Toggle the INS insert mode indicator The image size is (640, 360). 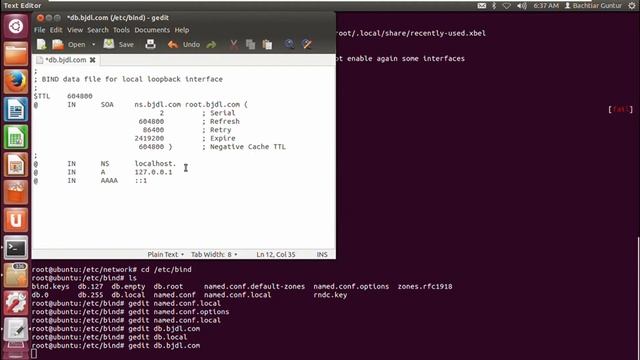(322, 254)
